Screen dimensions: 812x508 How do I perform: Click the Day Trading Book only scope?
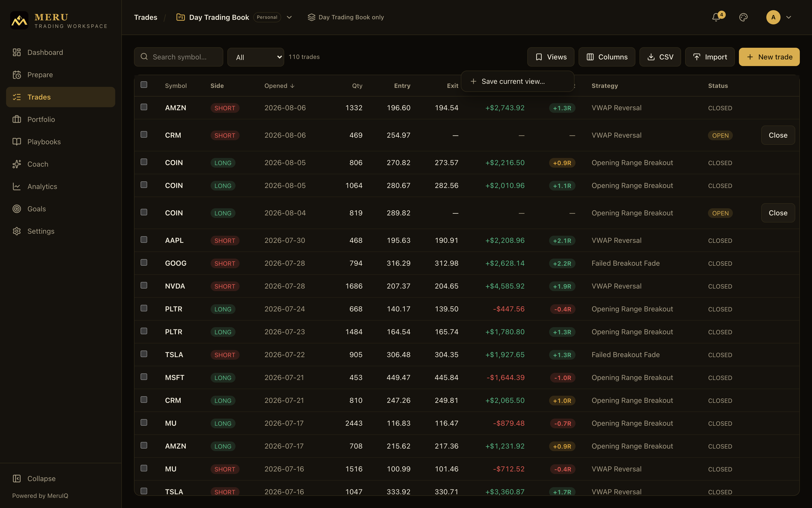click(x=346, y=17)
